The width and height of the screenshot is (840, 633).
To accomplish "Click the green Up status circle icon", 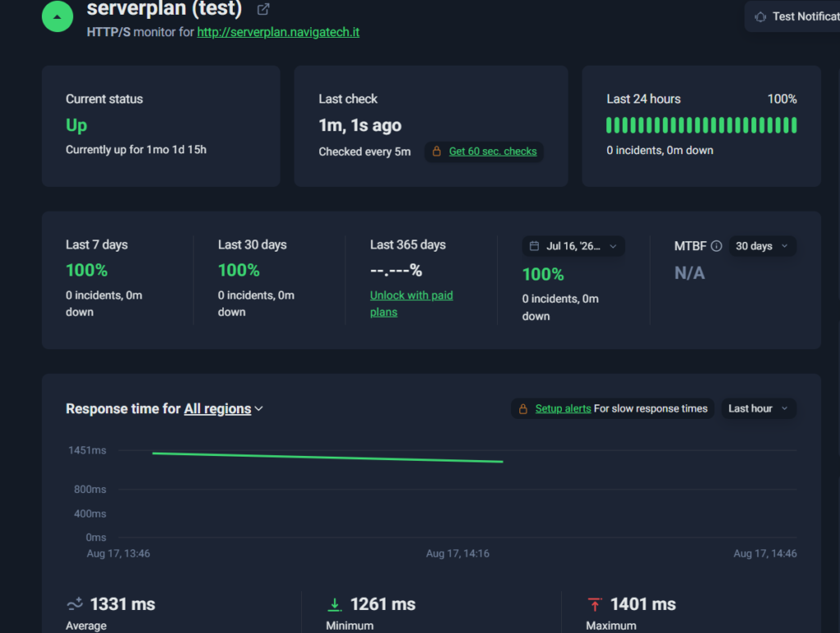I will click(57, 16).
